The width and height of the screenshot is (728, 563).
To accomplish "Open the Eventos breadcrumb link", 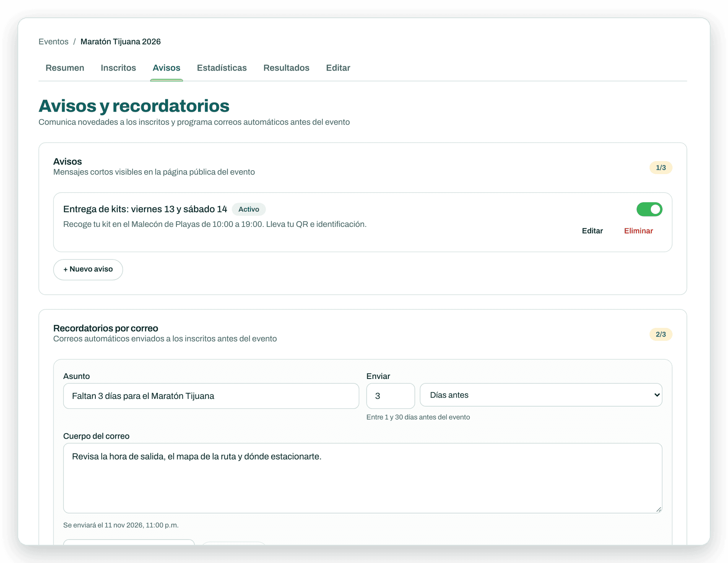I will (53, 42).
